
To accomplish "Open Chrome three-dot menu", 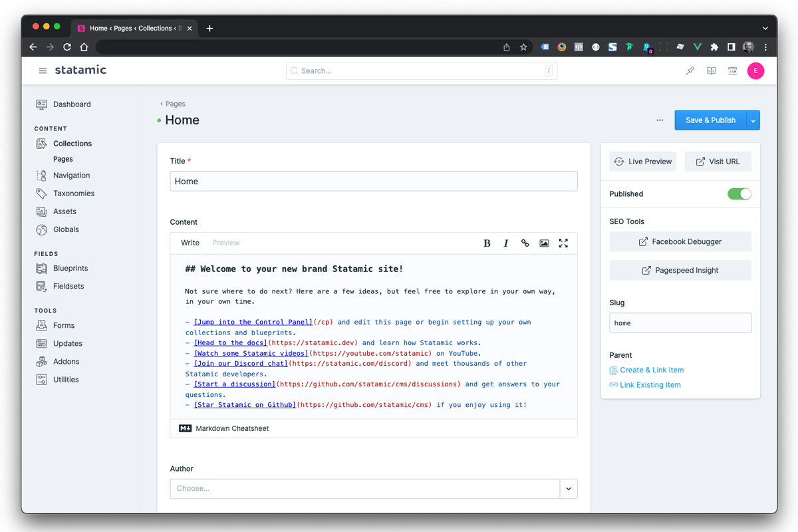I will point(766,47).
